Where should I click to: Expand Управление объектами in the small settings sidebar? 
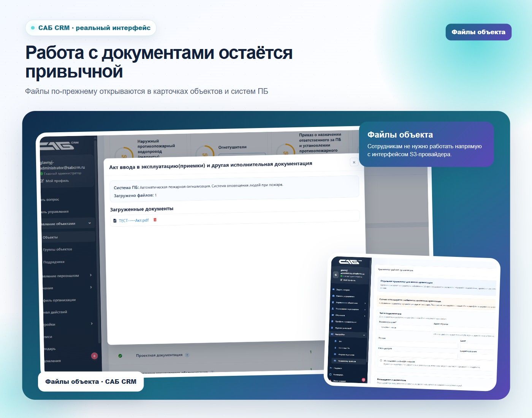(365, 303)
